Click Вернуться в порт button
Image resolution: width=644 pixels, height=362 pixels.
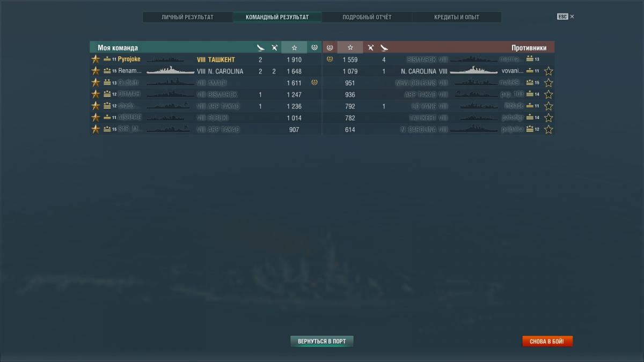coord(322,341)
